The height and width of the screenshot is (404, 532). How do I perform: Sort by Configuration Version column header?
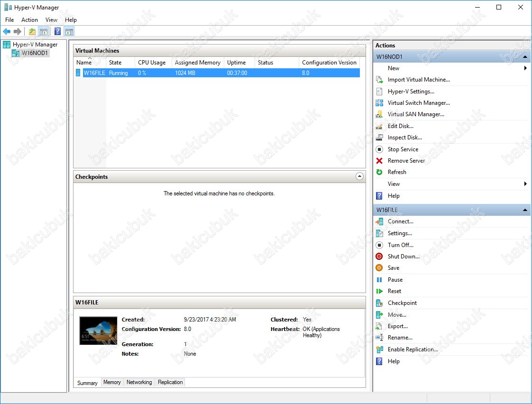(x=330, y=63)
